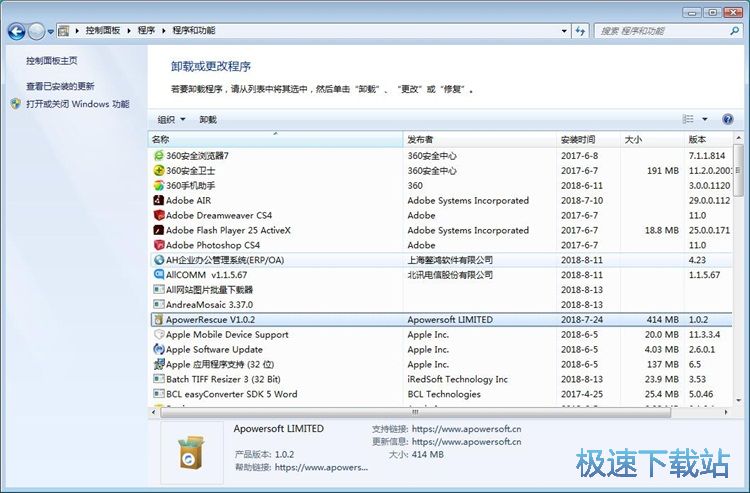This screenshot has height=493, width=750.
Task: Click the 卸载 toolbar button
Action: pos(208,120)
